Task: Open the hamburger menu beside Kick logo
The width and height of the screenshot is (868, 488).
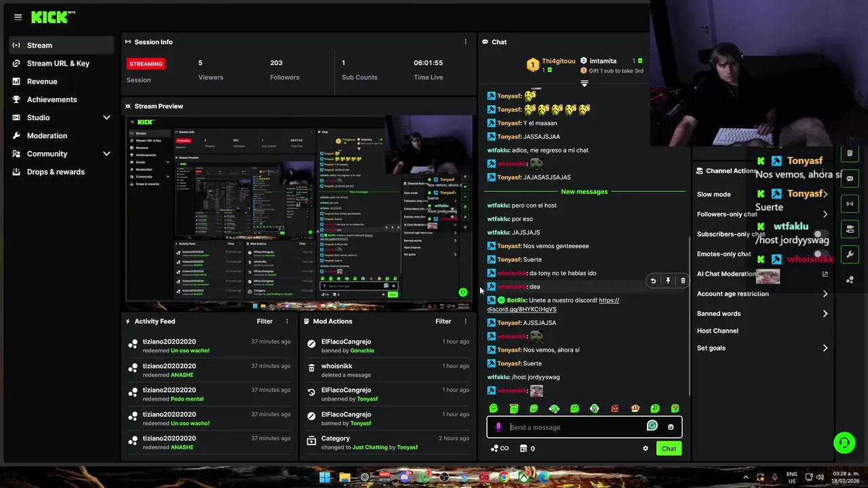Action: click(18, 17)
